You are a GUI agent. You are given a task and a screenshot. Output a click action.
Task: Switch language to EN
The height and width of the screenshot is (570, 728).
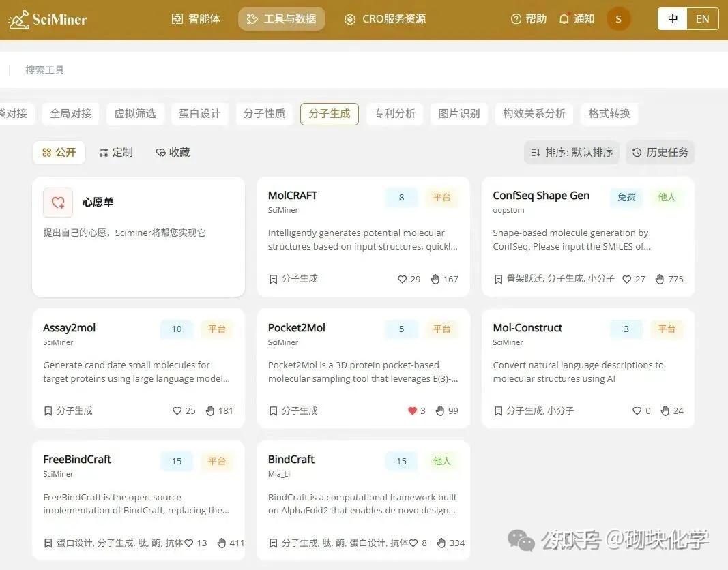pyautogui.click(x=702, y=18)
